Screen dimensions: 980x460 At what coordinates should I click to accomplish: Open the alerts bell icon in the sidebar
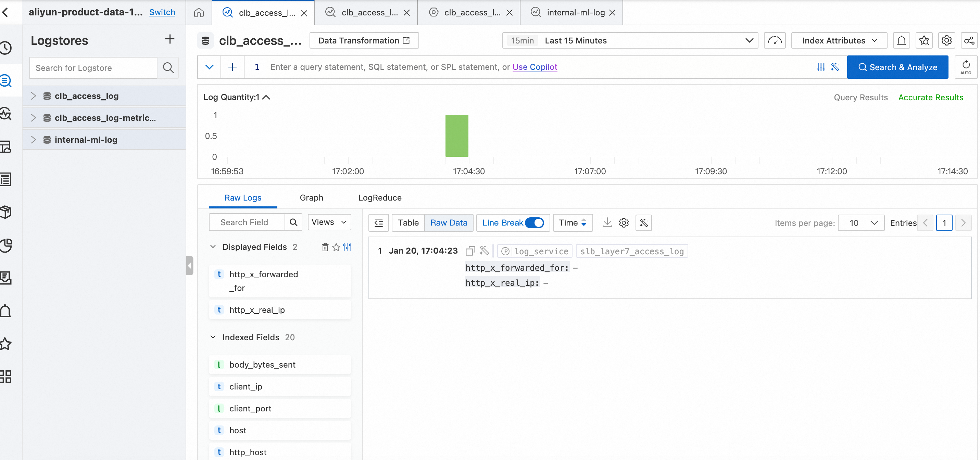(x=5, y=310)
